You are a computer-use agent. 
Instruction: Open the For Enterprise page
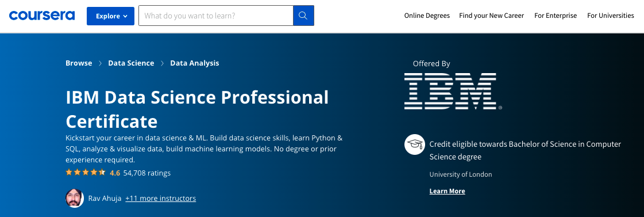click(556, 16)
